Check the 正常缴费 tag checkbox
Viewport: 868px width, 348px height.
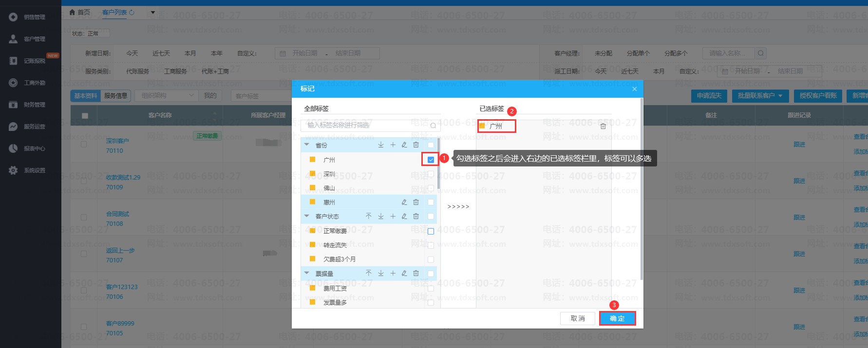(431, 231)
